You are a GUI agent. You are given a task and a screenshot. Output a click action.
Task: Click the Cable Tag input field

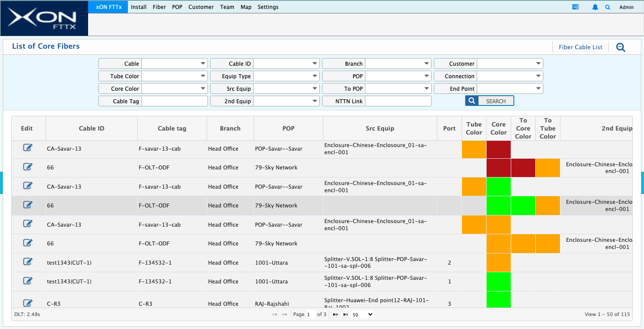174,101
